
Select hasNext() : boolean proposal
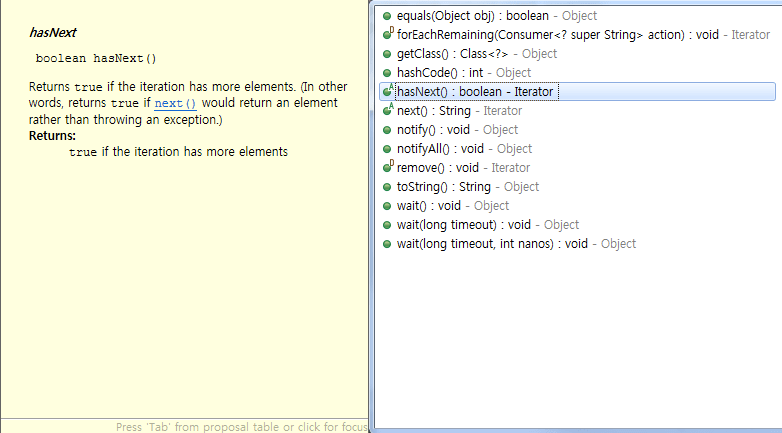(577, 92)
